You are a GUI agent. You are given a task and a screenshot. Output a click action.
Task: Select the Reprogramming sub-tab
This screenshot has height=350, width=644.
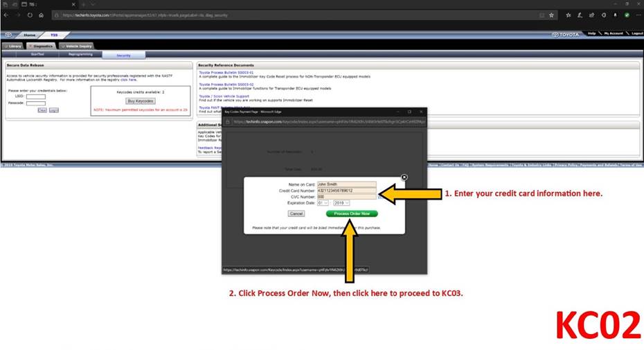click(x=80, y=54)
